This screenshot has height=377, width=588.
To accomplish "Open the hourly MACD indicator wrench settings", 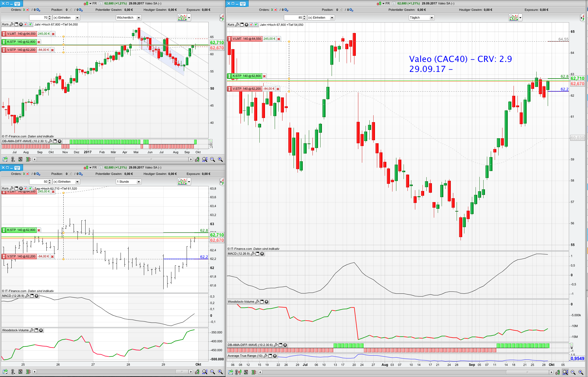I will pyautogui.click(x=27, y=296).
